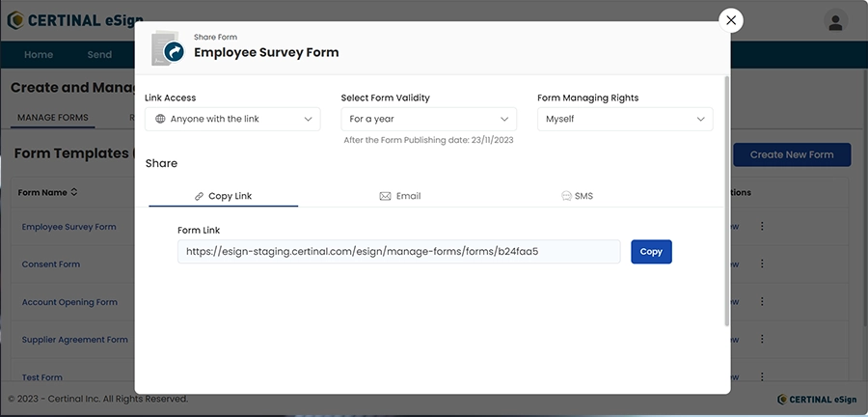Switch to the Copy Link tab
868x417 pixels.
(x=223, y=196)
